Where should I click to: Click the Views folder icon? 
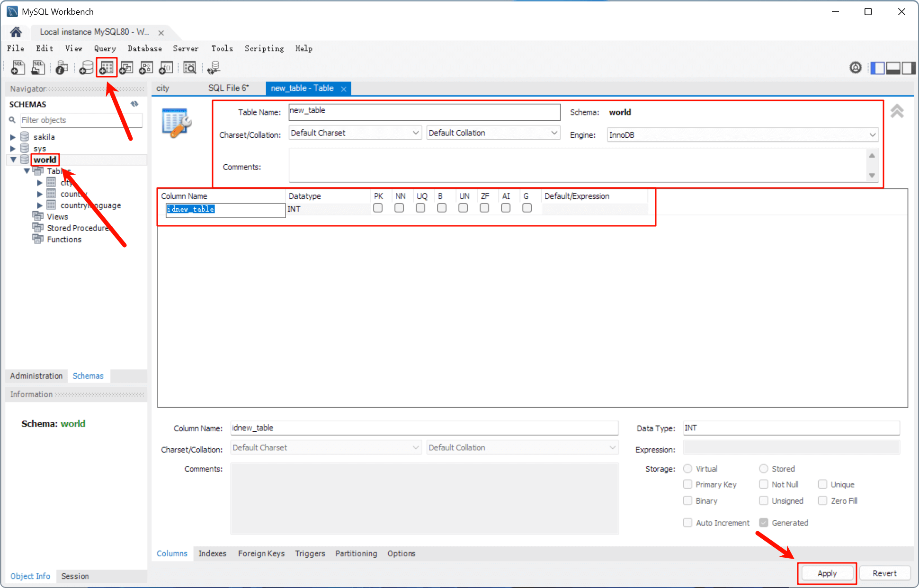click(38, 216)
